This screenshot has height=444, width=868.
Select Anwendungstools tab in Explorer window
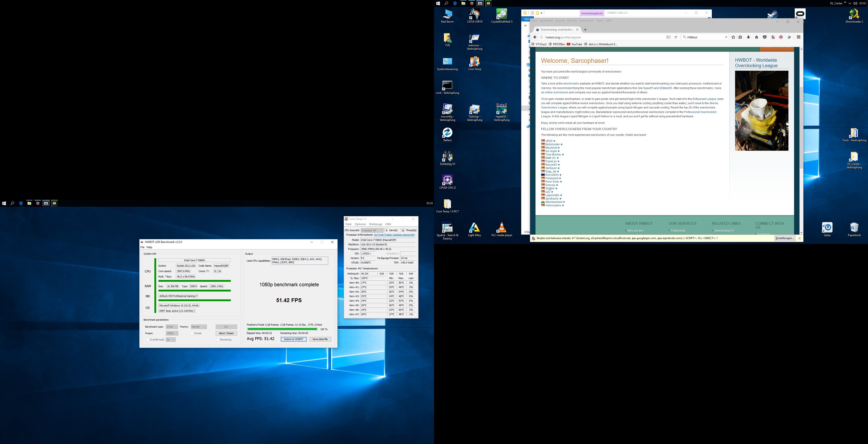tap(592, 14)
